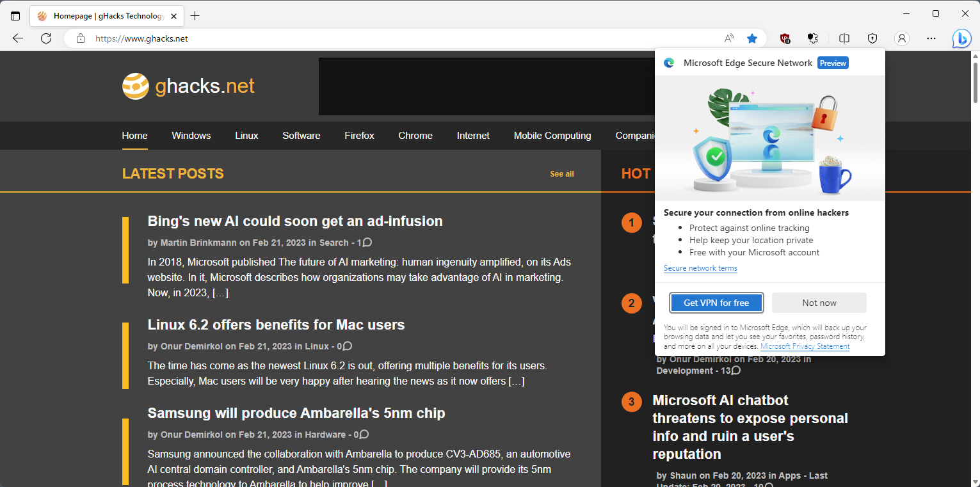Open tab actions menu in title bar
980x487 pixels.
click(x=15, y=15)
